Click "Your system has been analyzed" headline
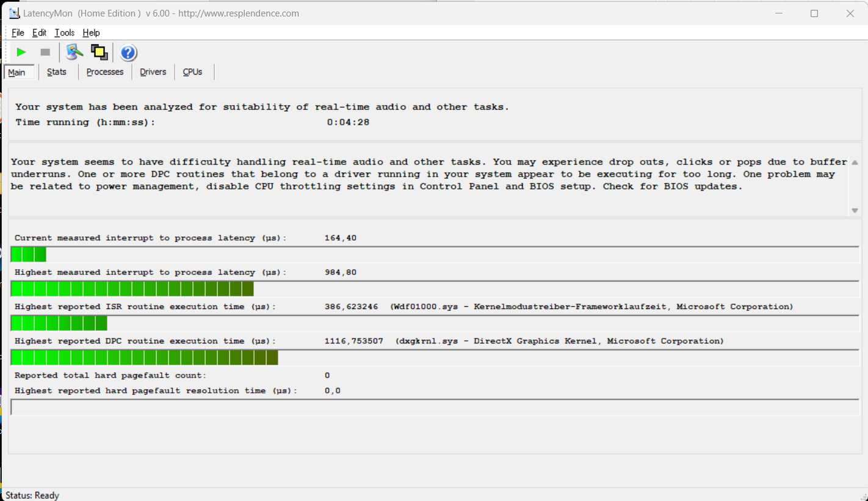This screenshot has height=501, width=868. [x=262, y=107]
